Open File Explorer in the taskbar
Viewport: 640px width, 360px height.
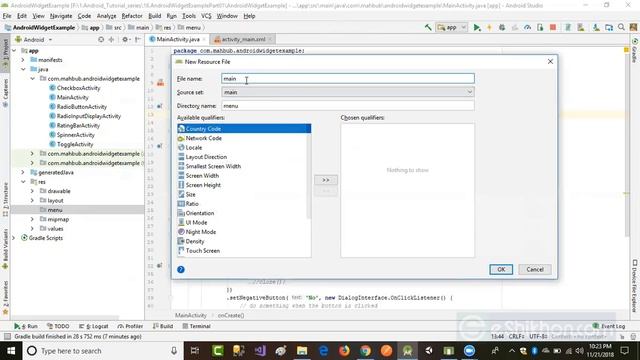[302, 351]
